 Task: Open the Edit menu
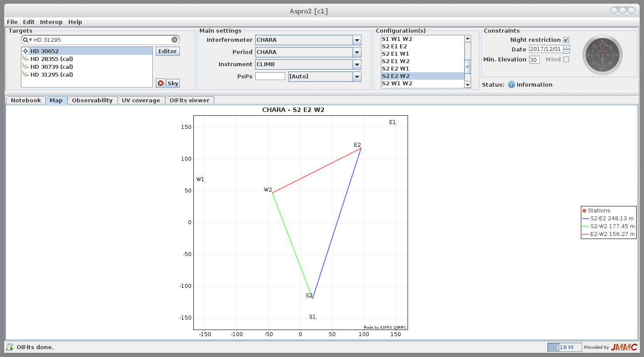29,22
